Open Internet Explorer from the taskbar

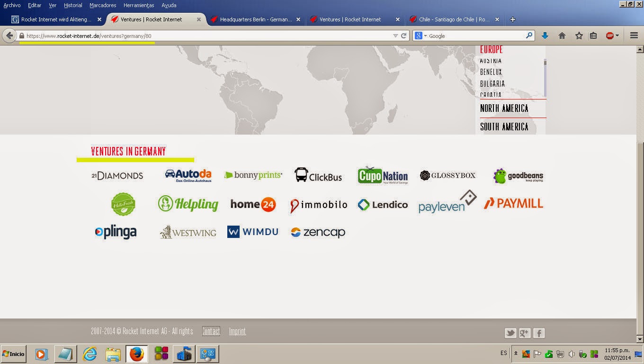pyautogui.click(x=89, y=354)
